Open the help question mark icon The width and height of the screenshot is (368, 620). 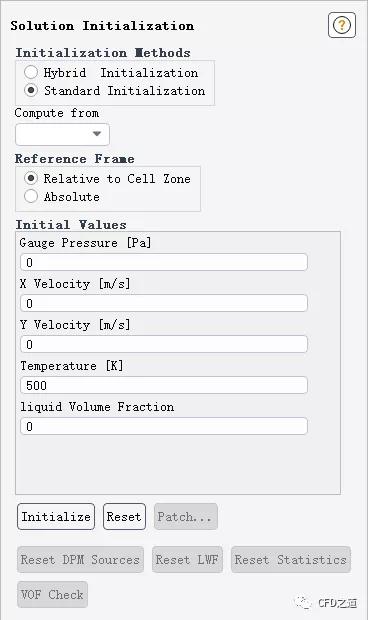[x=342, y=25]
